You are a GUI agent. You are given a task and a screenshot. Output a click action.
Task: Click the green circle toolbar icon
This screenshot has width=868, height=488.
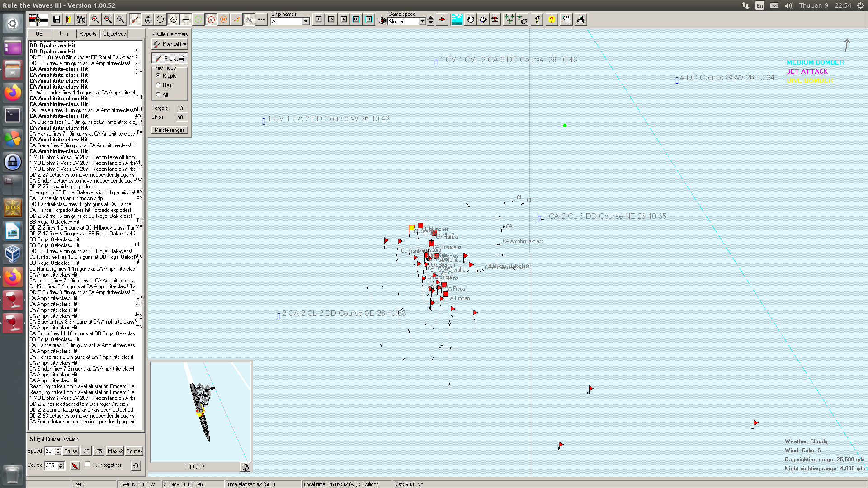point(198,19)
